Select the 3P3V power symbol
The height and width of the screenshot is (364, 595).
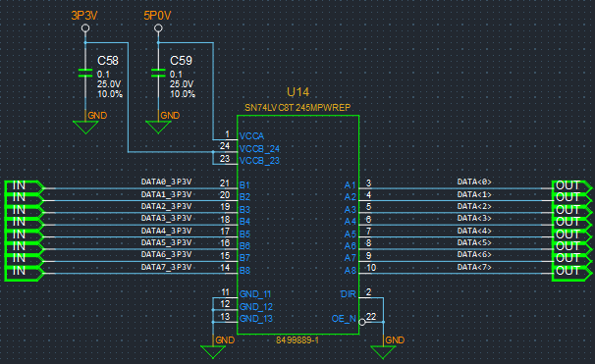click(x=85, y=28)
